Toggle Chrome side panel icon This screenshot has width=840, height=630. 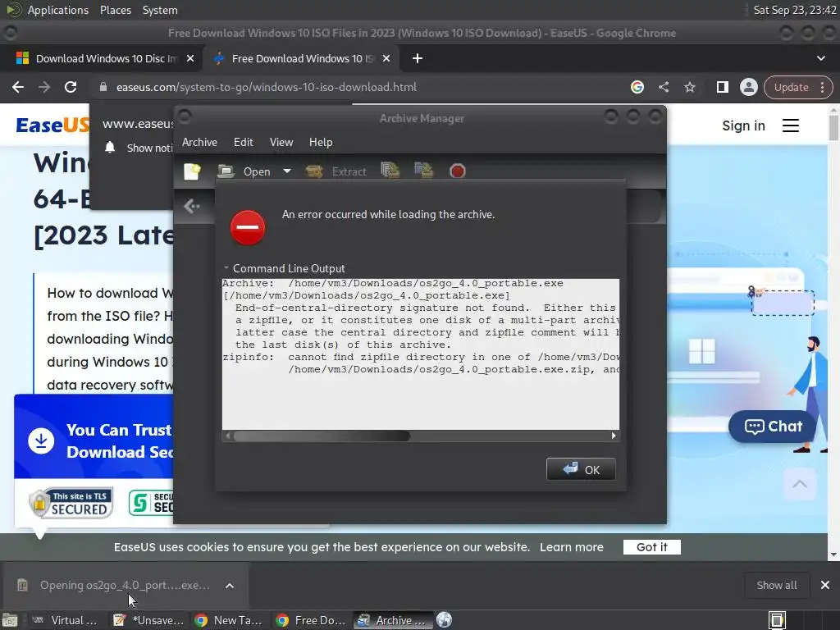[x=722, y=87]
